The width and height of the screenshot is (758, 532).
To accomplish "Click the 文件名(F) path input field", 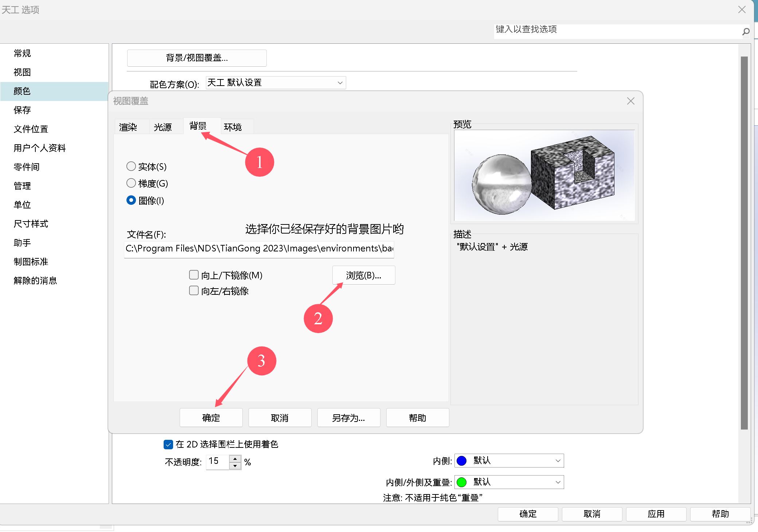I will click(x=259, y=249).
